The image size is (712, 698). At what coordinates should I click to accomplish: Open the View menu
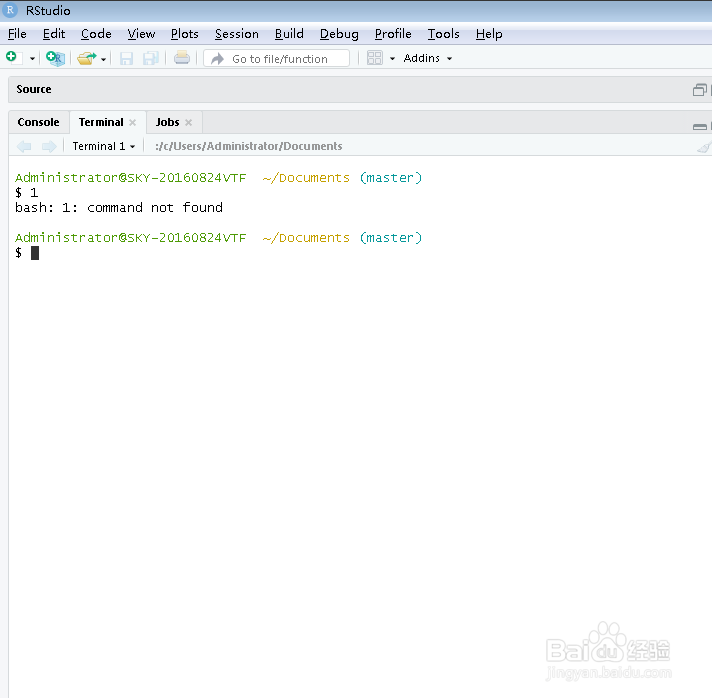141,34
